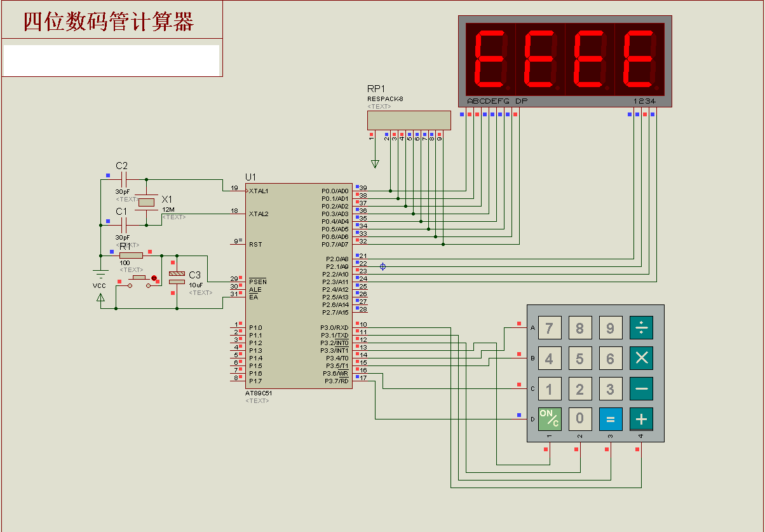Click the white blank box under title
Image resolution: width=765 pixels, height=532 pixels.
pos(112,60)
